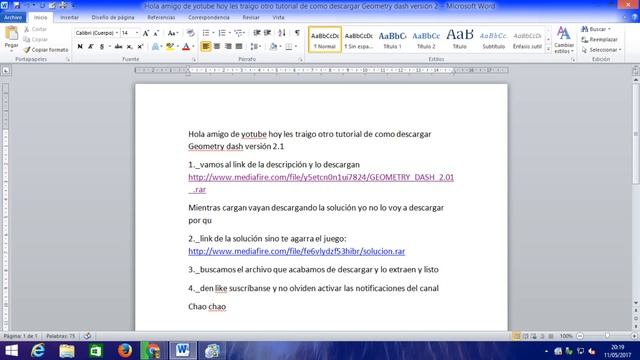Open the Fuente dialog launcher
This screenshot has width=640, height=360.
click(x=194, y=60)
